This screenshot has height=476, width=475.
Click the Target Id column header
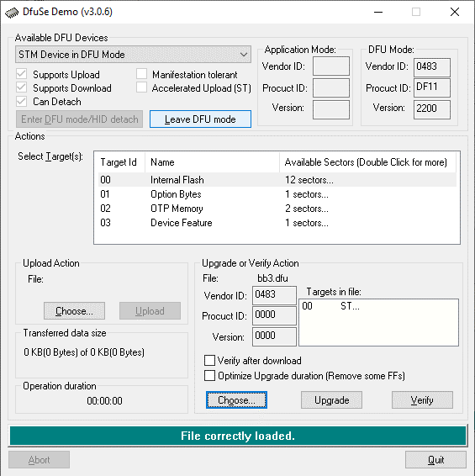click(x=121, y=162)
